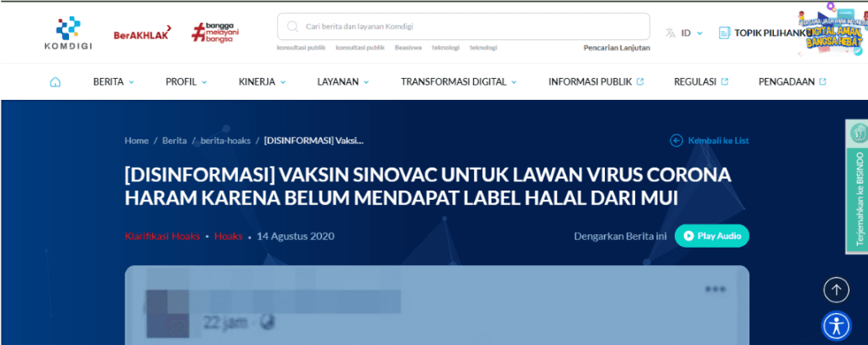Screen dimensions: 868x345
Task: Open the KOMDIGI logo homepage link
Action: click(68, 34)
